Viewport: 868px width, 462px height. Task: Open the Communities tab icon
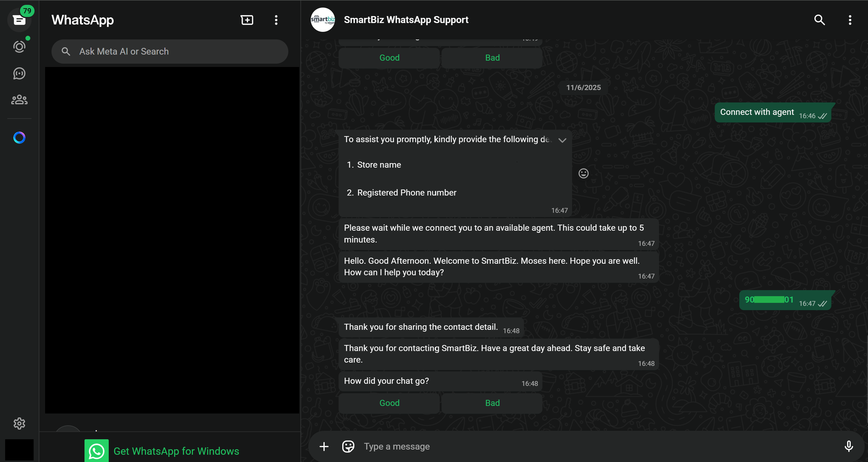(19, 100)
